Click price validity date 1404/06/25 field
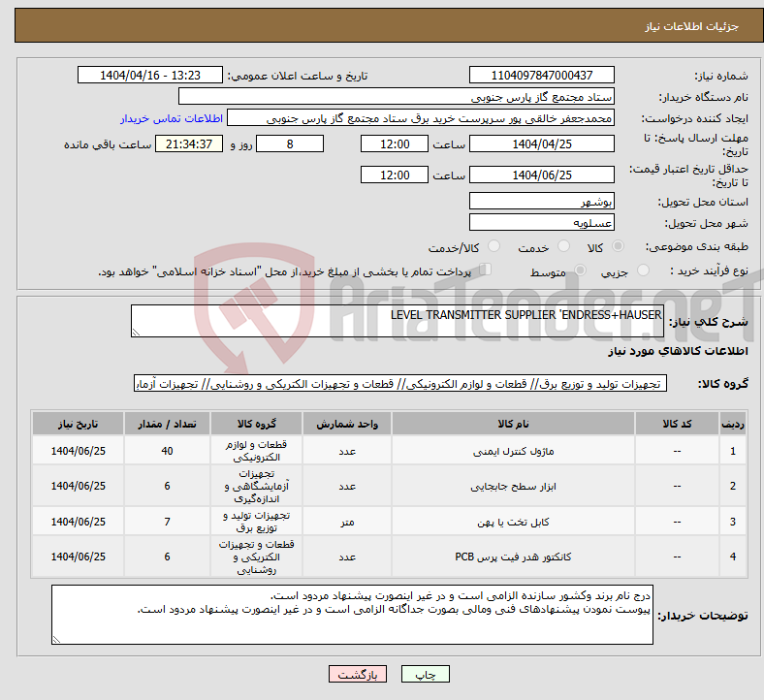The image size is (764, 700). pos(541,175)
